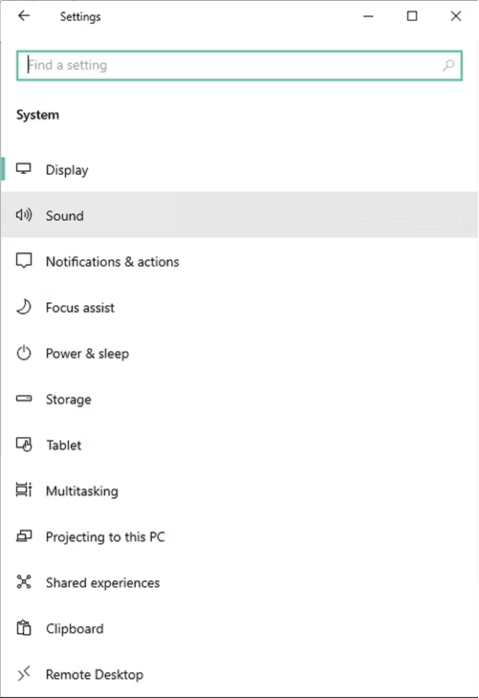Viewport: 479px width, 698px height.
Task: Click the Multitasking windows icon
Action: (24, 490)
